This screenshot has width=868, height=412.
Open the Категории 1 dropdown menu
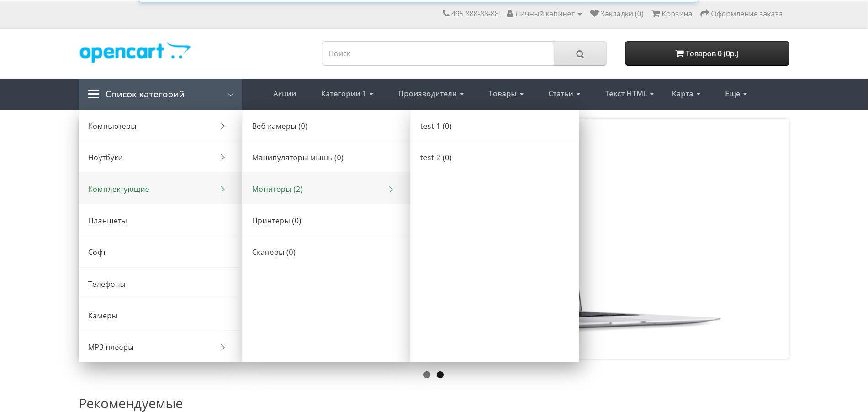pos(347,94)
